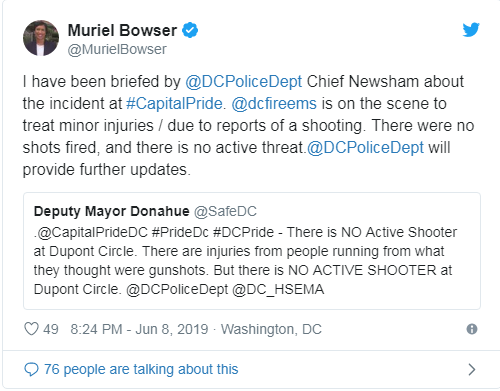Visit the @dcfireems mention
The height and width of the screenshot is (391, 500).
click(x=274, y=104)
